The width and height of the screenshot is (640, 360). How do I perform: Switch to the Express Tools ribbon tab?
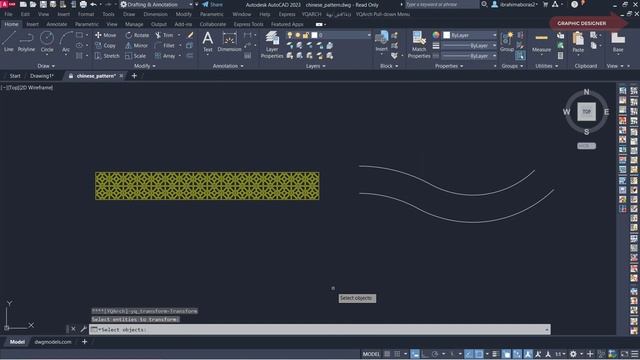coord(249,24)
